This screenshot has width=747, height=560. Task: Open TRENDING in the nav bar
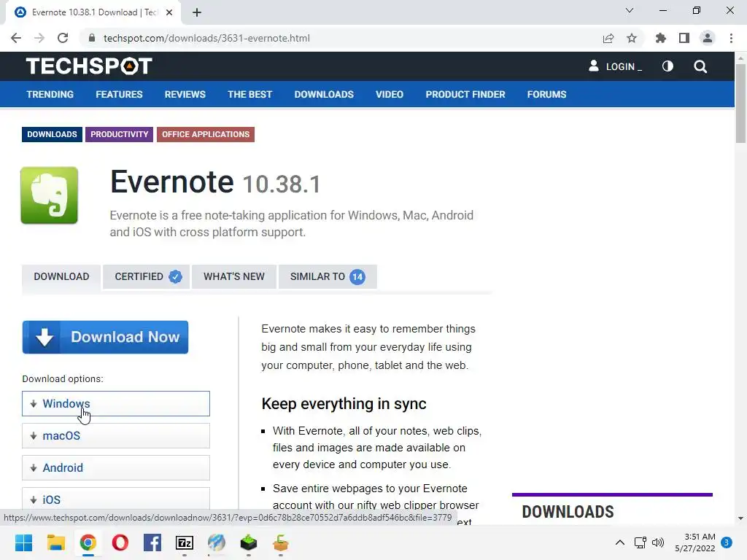click(50, 94)
